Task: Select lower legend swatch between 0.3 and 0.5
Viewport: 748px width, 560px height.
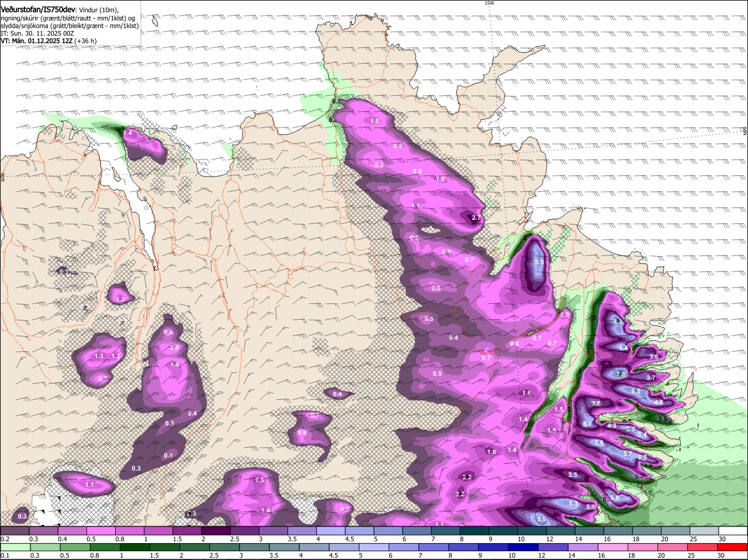Action: 46,548
